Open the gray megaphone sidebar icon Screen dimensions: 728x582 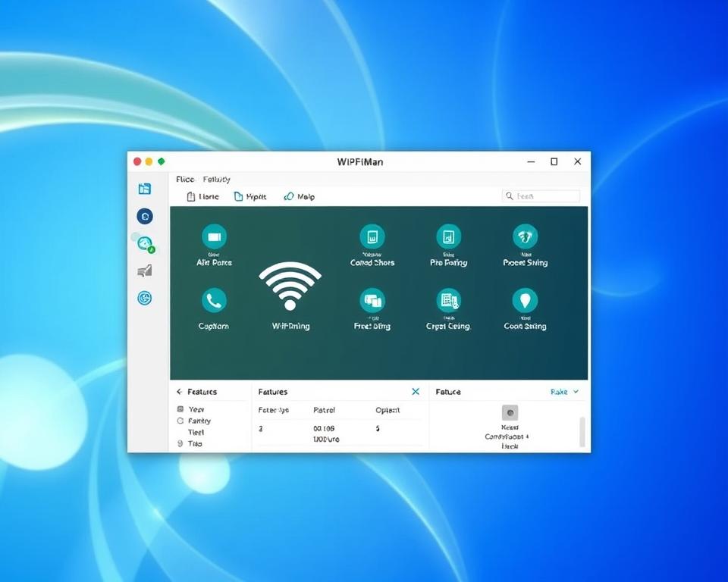pyautogui.click(x=145, y=271)
